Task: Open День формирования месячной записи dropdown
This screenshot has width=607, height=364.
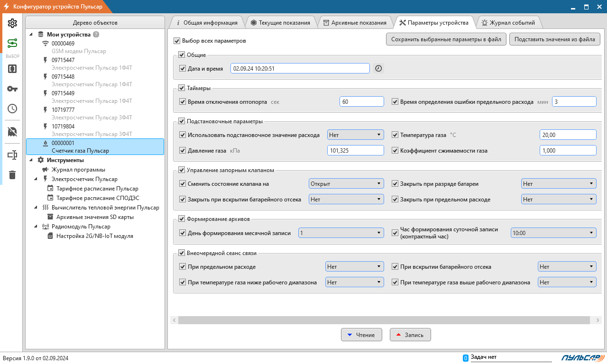Action: point(341,233)
